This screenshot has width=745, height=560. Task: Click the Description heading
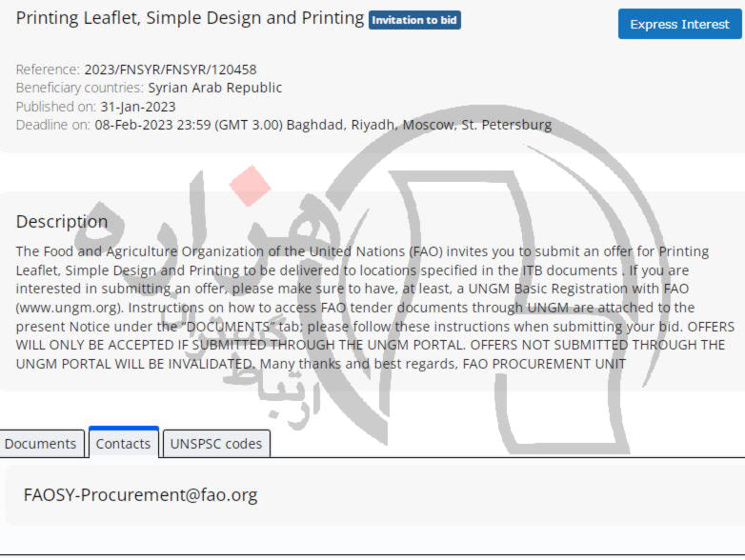[62, 221]
